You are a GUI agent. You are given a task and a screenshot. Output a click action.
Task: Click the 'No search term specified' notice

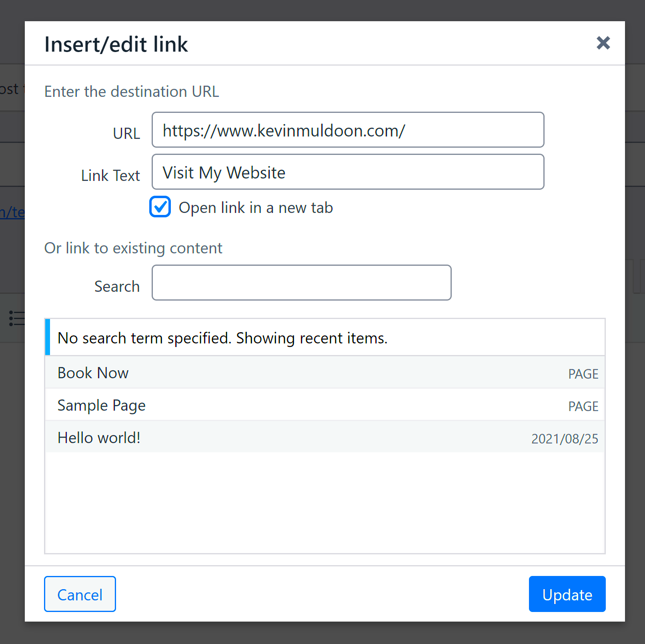[325, 337]
